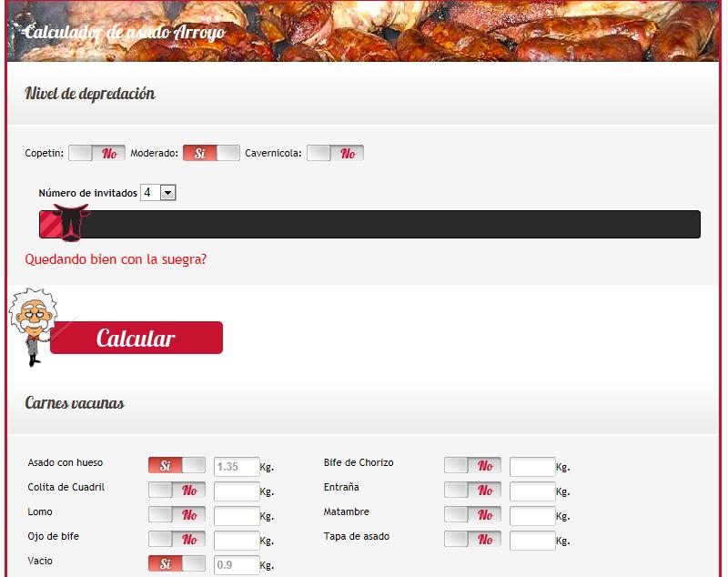728x577 pixels.
Task: Click the Quedando bien con la suegra link
Action: coord(116,259)
